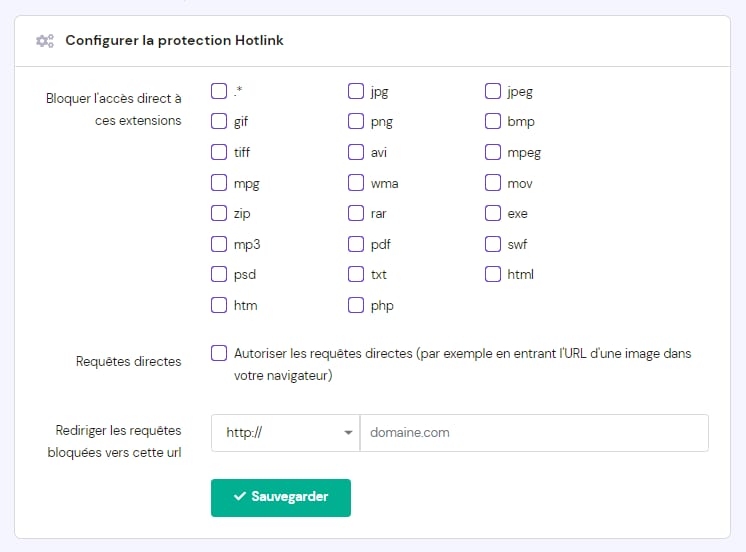This screenshot has width=746, height=552.
Task: Enable the html extension checkbox
Action: [x=493, y=274]
